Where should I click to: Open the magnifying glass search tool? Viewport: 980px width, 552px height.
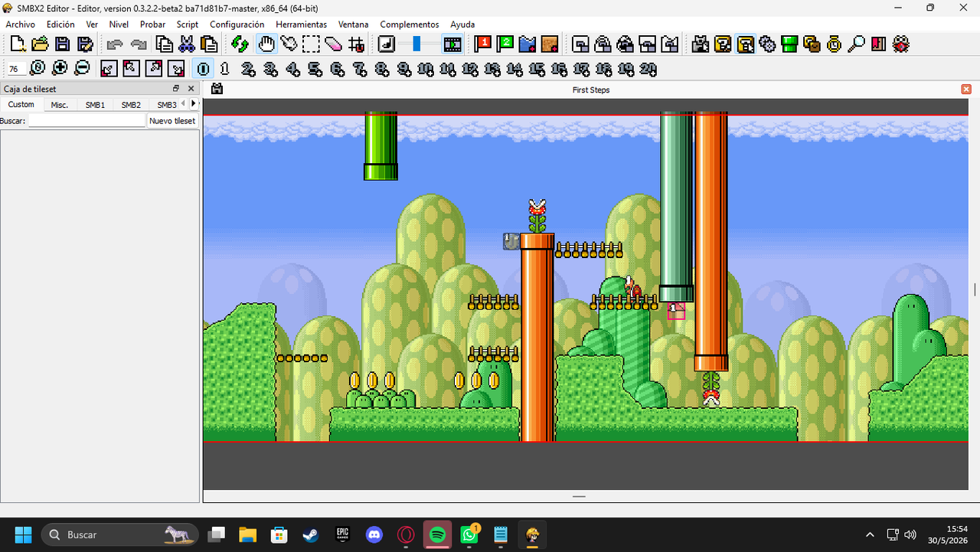[856, 44]
